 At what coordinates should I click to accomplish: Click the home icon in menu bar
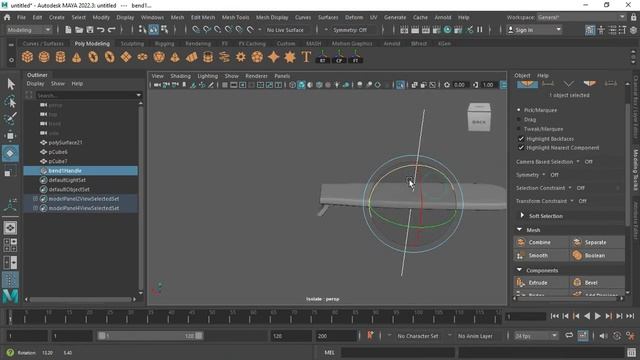[7, 18]
